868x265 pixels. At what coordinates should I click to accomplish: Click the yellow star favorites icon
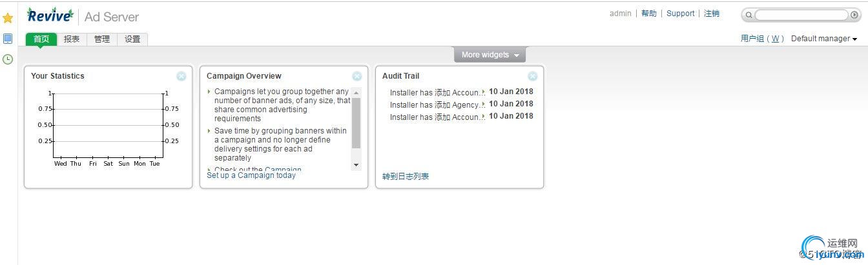[8, 18]
